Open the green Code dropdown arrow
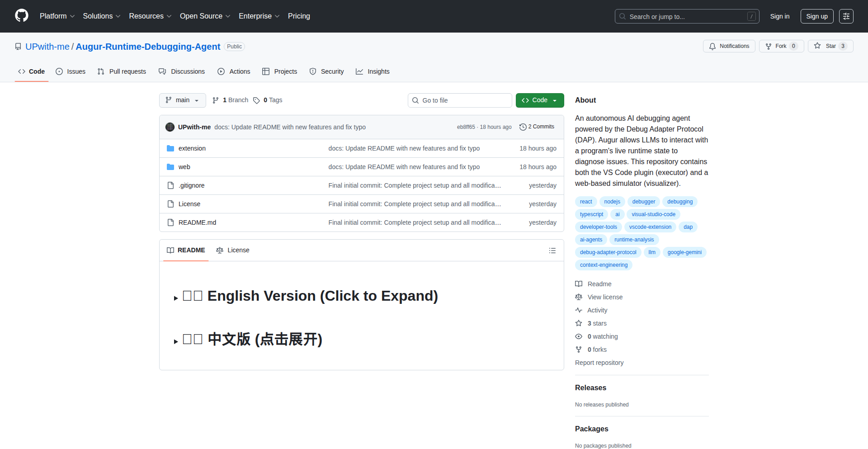 [554, 100]
